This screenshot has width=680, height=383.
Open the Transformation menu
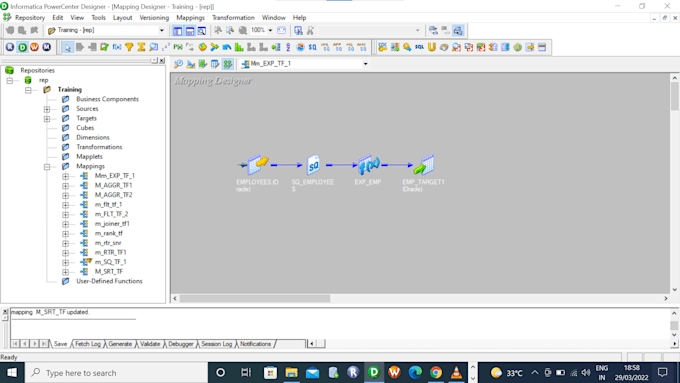233,18
